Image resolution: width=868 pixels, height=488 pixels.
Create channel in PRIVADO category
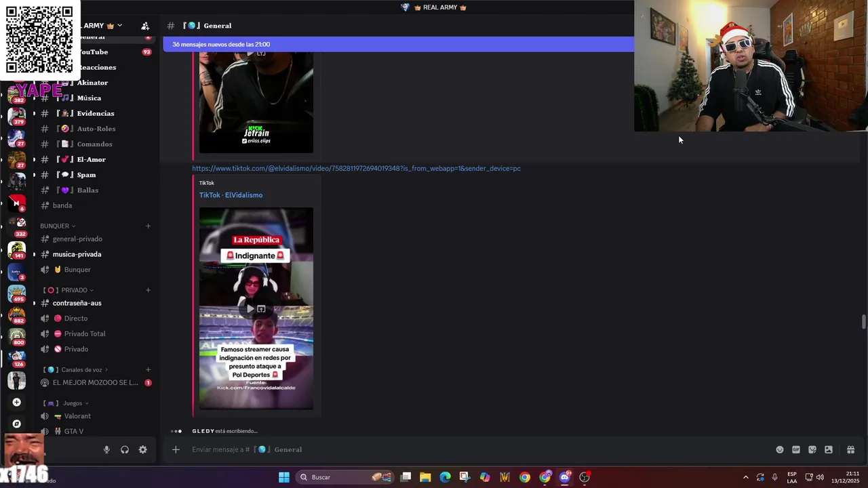click(x=148, y=290)
